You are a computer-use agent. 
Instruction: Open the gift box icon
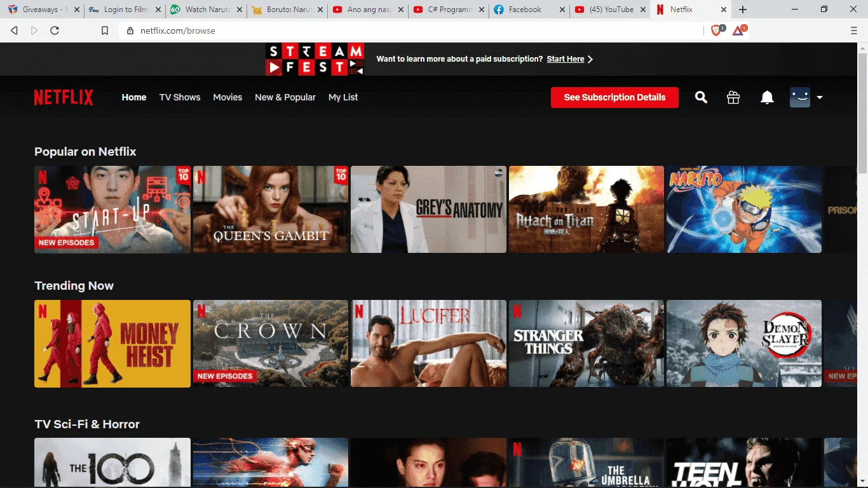pyautogui.click(x=733, y=97)
